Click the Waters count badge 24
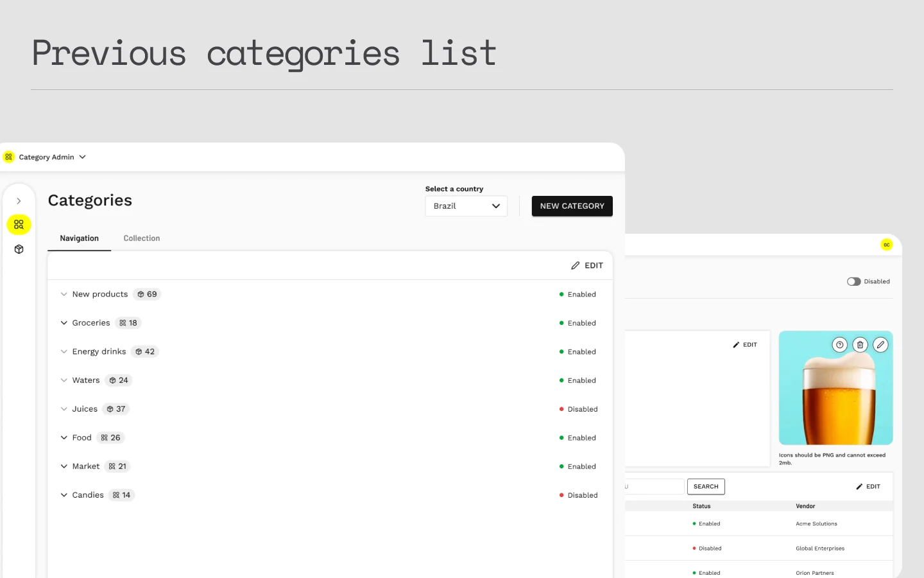This screenshot has height=578, width=924. [119, 380]
